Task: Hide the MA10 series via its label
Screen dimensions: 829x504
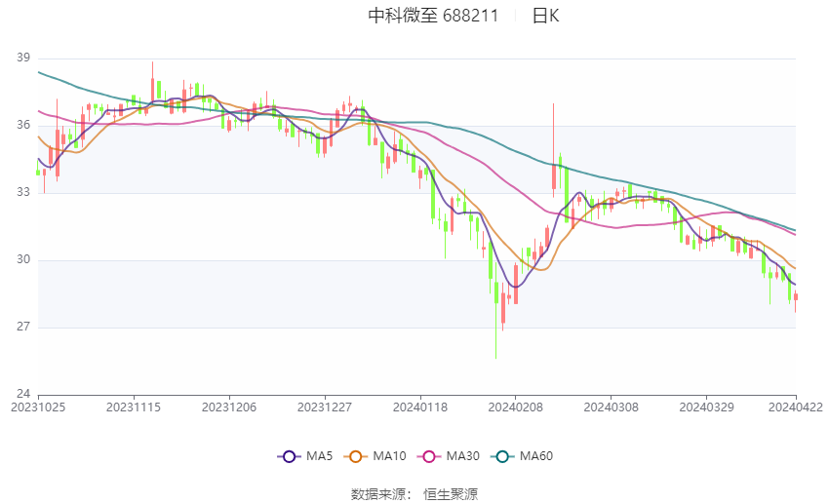Action: tap(389, 456)
